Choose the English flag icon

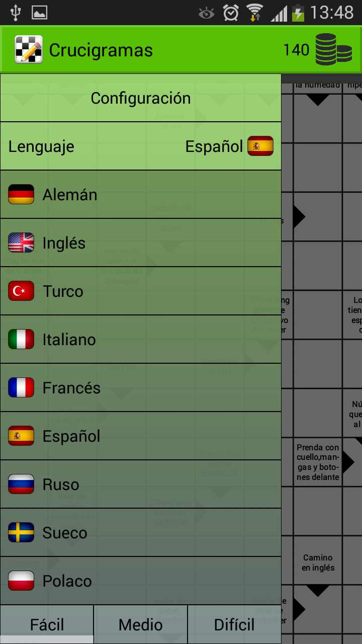click(x=21, y=243)
